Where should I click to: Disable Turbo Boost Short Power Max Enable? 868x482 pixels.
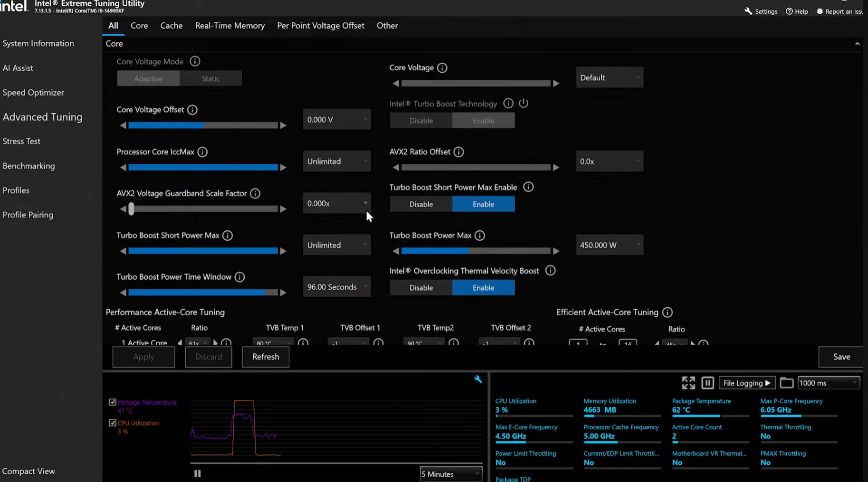(x=421, y=204)
